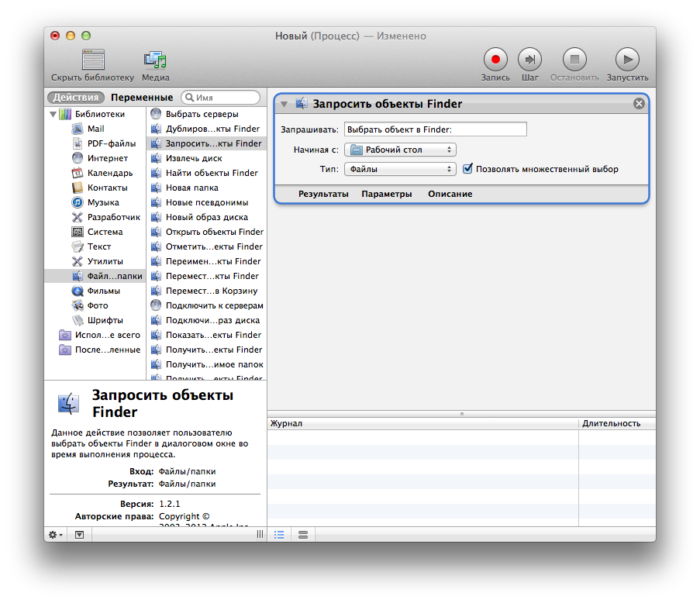
Task: Open the Параметры tab of the action
Action: click(386, 194)
